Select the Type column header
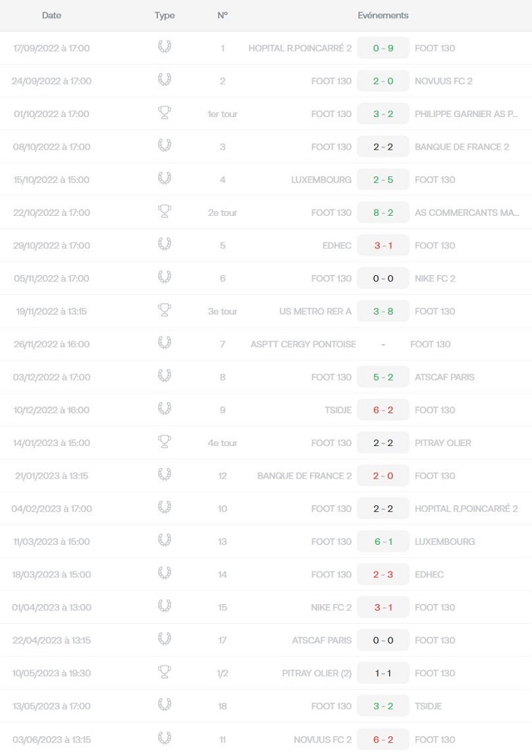The image size is (532, 756). coord(164,15)
